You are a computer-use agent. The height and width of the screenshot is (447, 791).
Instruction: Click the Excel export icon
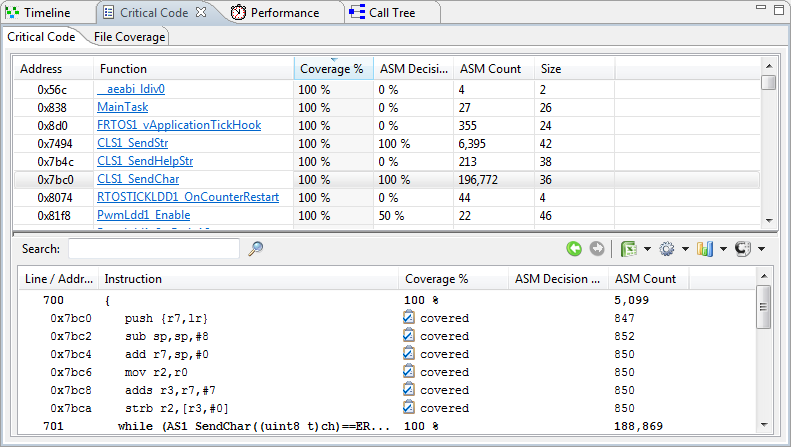(x=629, y=249)
